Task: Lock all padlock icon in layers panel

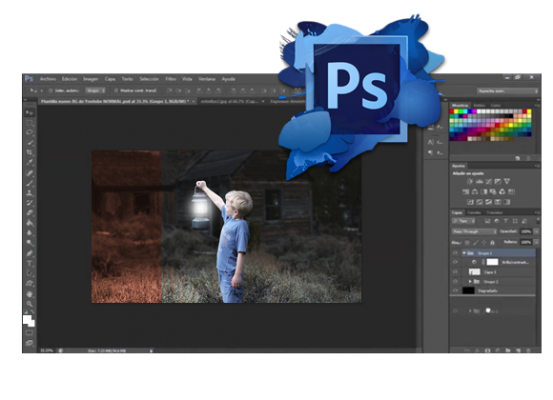Action: (x=492, y=242)
